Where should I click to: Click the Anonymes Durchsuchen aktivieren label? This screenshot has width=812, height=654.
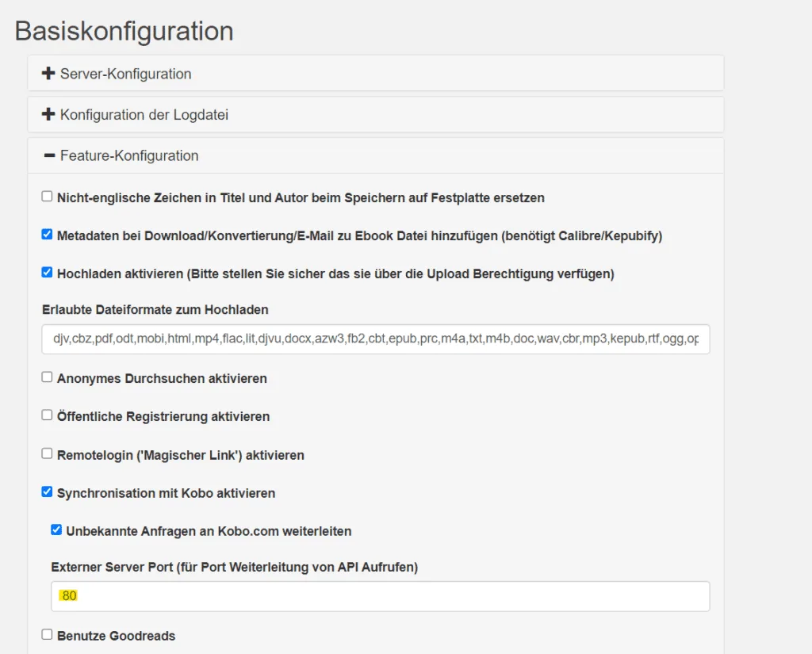162,378
